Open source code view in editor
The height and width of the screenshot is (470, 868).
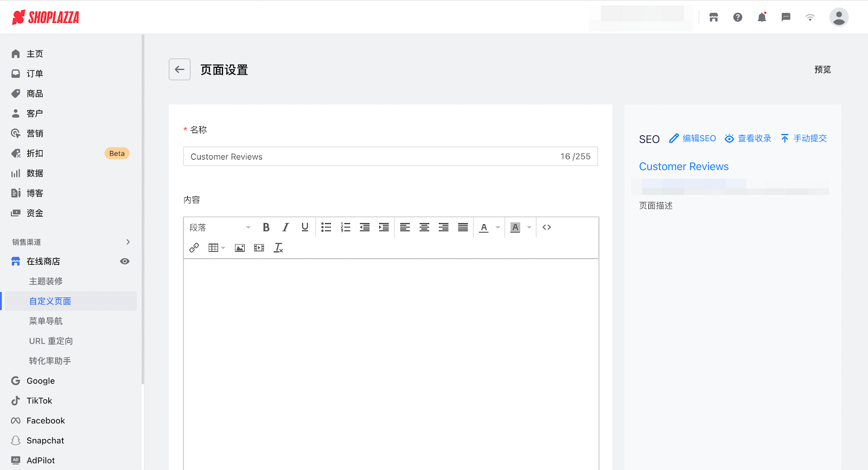(x=547, y=227)
